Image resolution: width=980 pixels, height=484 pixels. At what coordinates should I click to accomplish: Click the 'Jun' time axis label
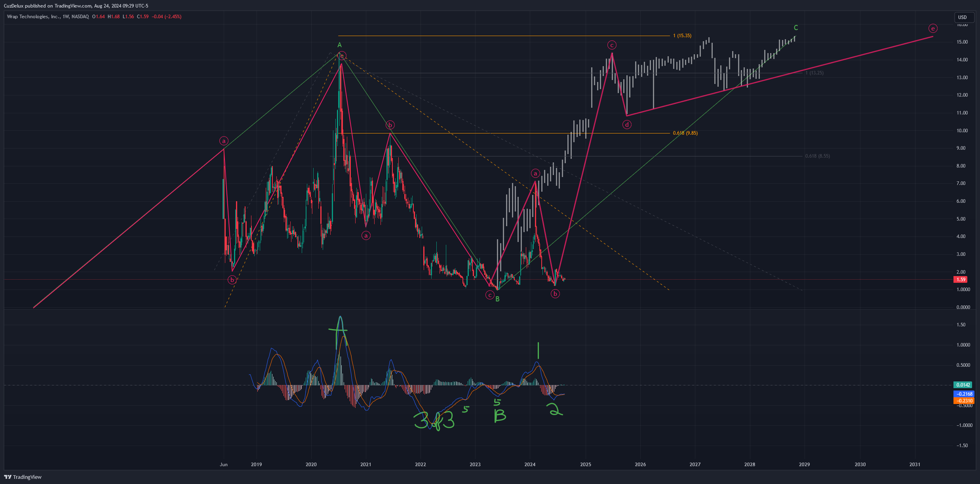click(224, 465)
